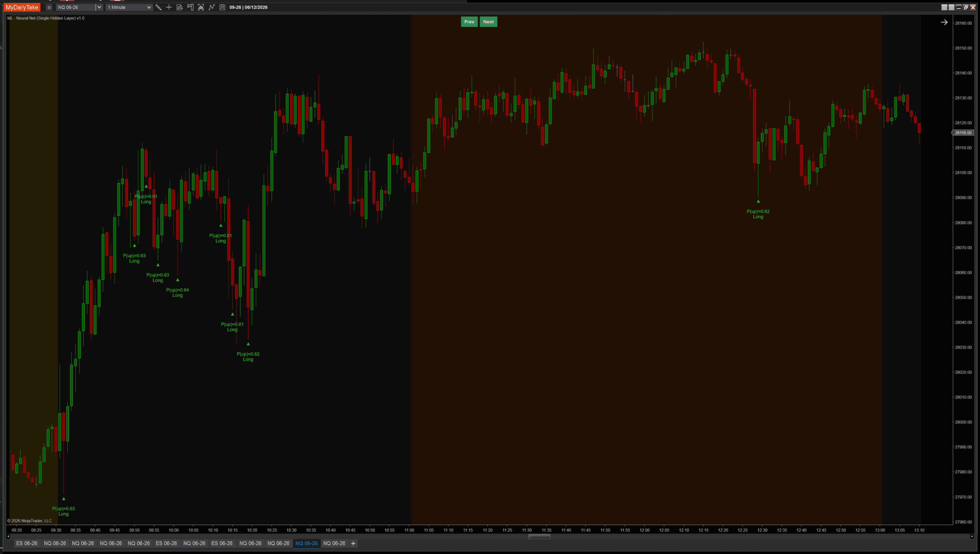
Task: Click the square window-link icon beside MyDailyTake
Action: tap(49, 7)
